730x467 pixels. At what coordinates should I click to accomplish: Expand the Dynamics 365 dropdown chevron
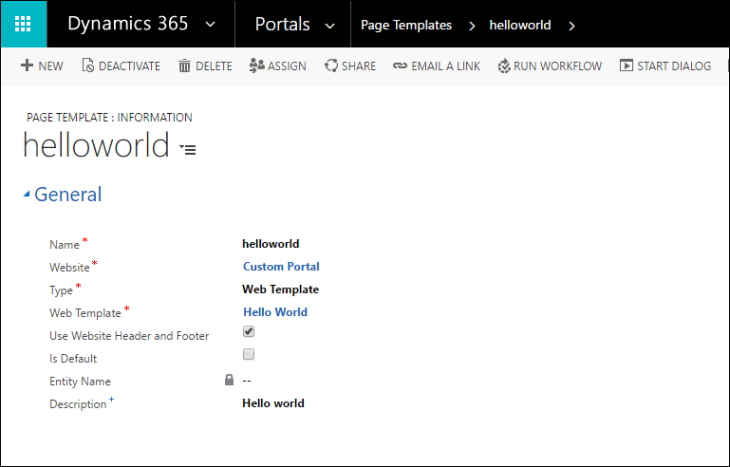[x=209, y=25]
